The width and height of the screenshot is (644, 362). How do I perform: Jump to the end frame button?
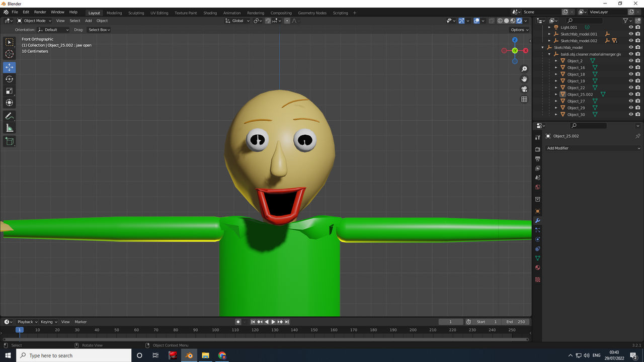287,322
